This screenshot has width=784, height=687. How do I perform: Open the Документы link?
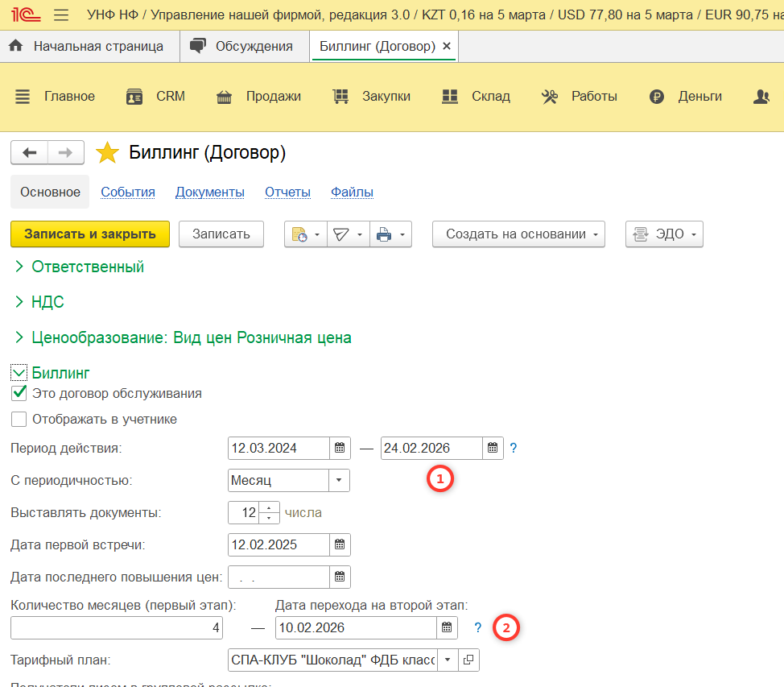(209, 192)
